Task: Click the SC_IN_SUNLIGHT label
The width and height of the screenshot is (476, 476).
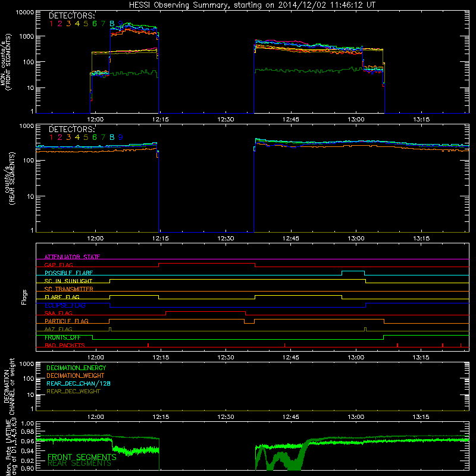Action: point(68,281)
